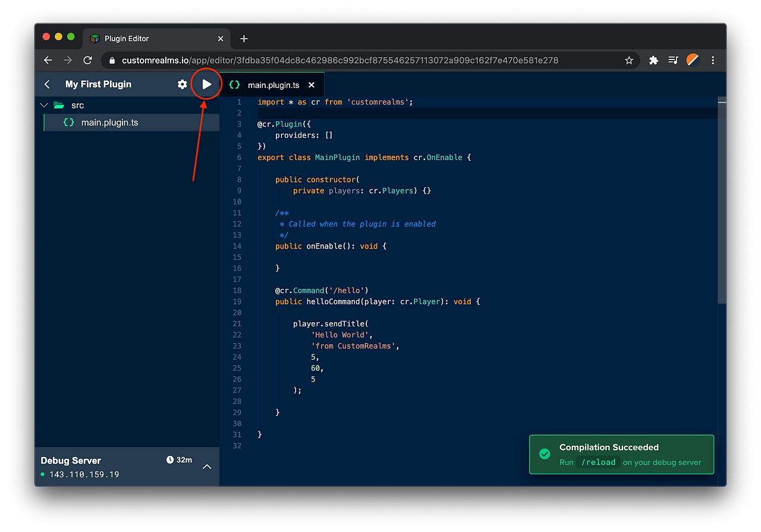Click the 'from CustomRealms' string
The width and height of the screenshot is (761, 532).
coord(353,346)
